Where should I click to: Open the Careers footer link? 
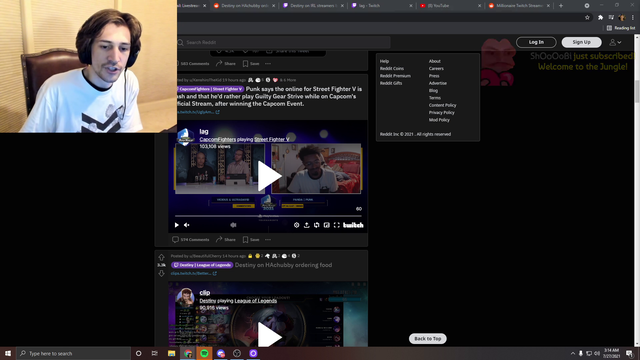(436, 69)
